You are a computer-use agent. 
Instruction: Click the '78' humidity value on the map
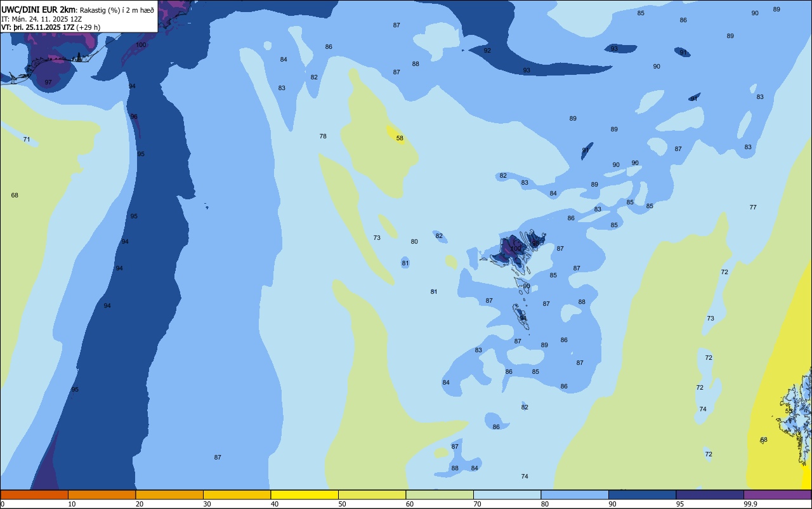click(x=323, y=136)
